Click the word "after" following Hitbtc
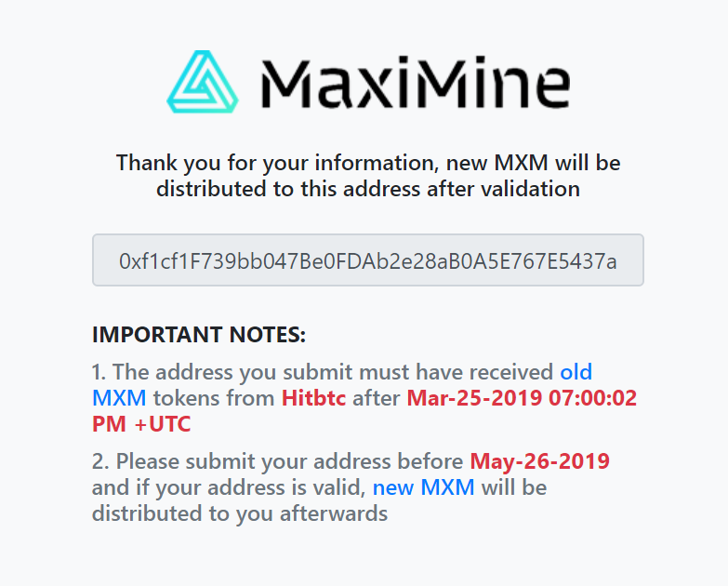The image size is (728, 586). point(377,398)
